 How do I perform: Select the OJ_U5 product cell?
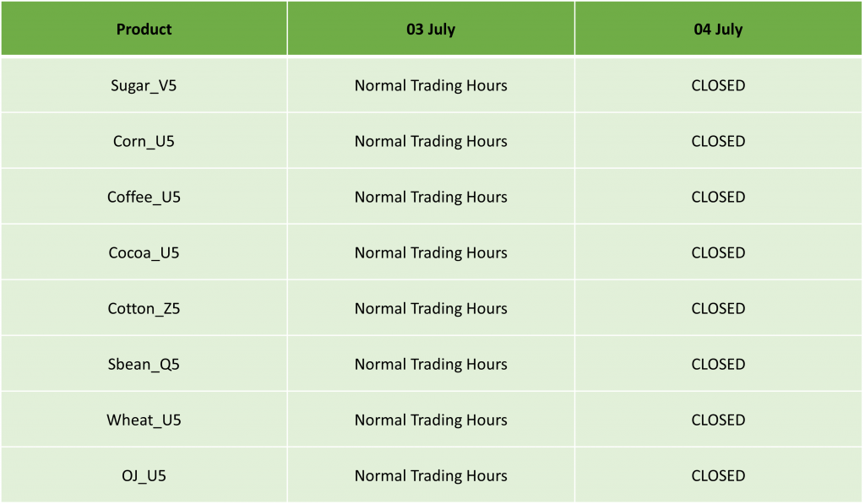coord(144,475)
